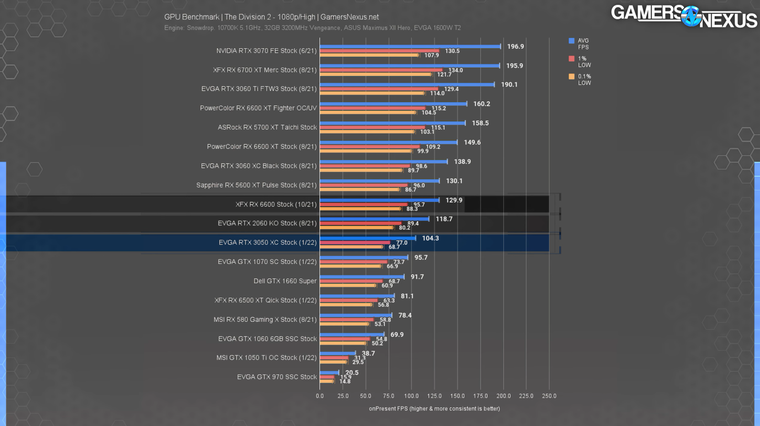Click the '1% LOW' legend label
The height and width of the screenshot is (426, 760).
[x=584, y=62]
